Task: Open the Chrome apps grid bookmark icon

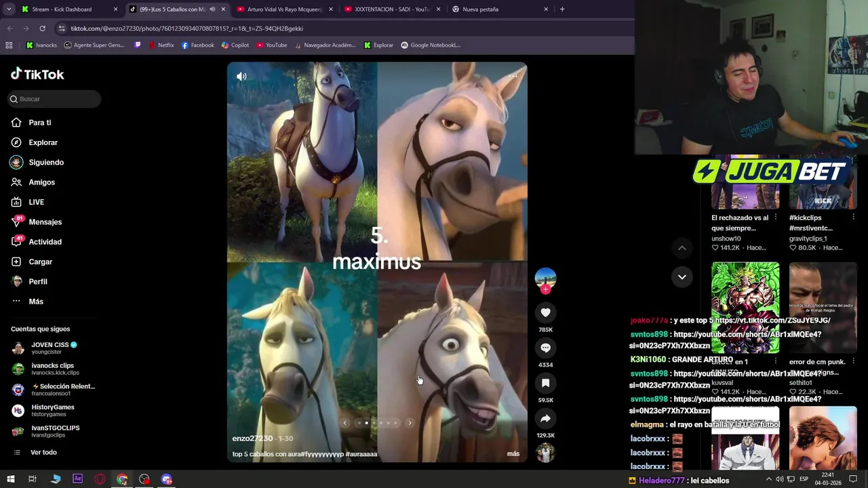Action: click(9, 45)
